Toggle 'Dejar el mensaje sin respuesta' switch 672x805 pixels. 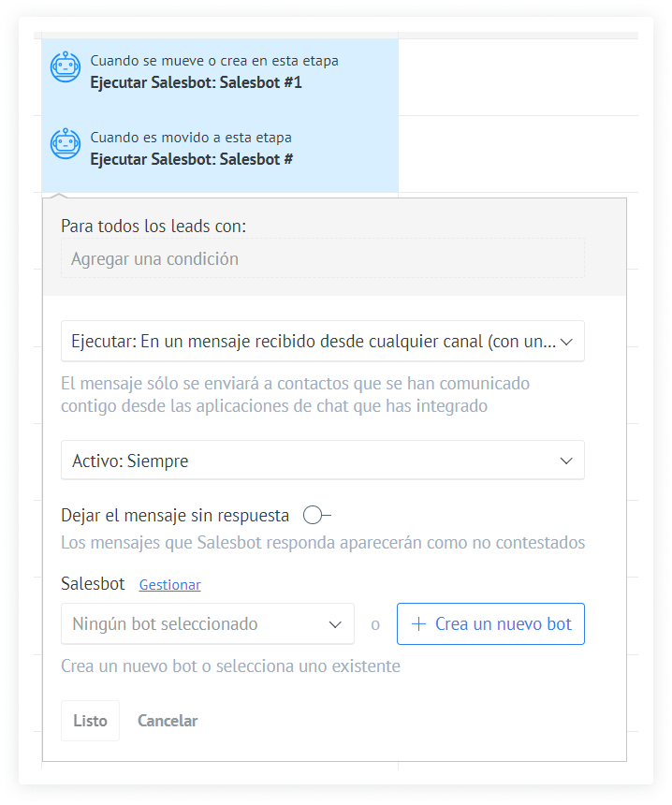316,515
